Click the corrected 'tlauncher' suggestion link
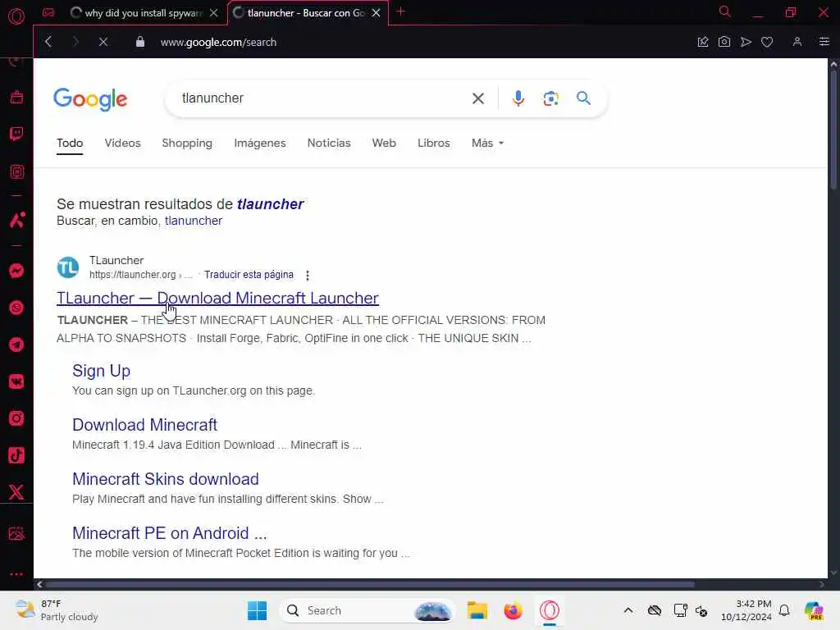Viewport: 840px width, 630px height. click(x=270, y=204)
